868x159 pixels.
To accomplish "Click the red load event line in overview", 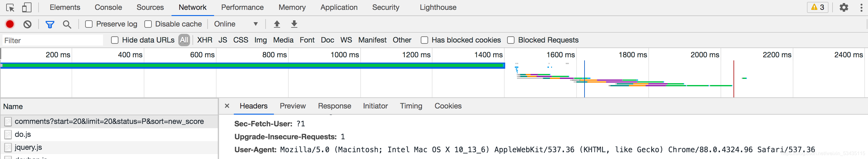I will [x=734, y=79].
